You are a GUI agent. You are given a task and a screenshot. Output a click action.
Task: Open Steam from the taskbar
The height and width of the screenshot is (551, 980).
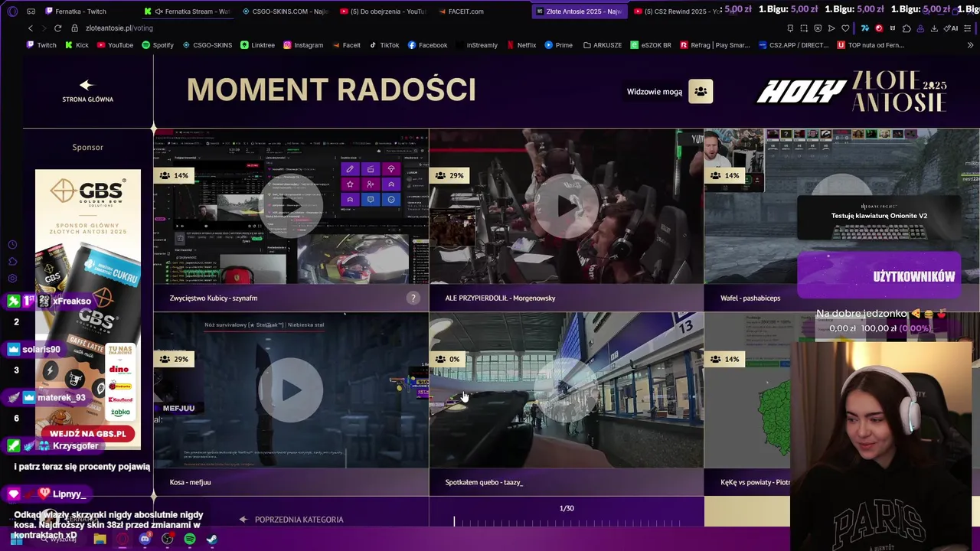click(212, 539)
